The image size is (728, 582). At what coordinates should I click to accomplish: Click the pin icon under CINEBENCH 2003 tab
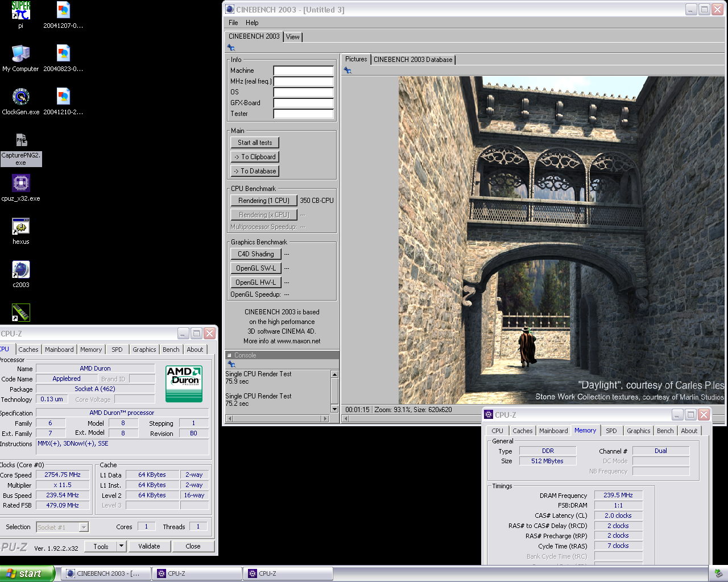(x=231, y=48)
